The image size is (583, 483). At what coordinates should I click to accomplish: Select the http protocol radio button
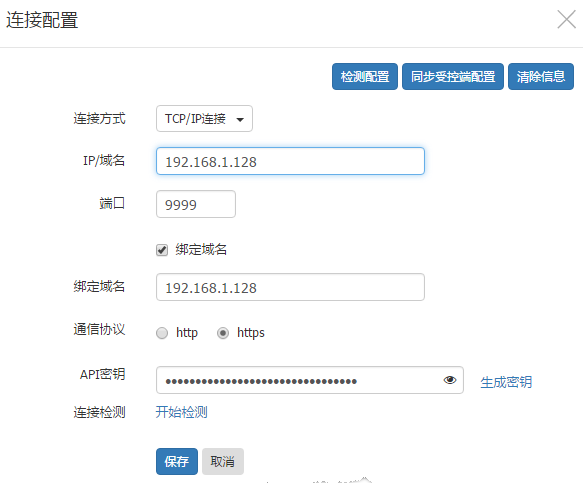click(x=162, y=333)
